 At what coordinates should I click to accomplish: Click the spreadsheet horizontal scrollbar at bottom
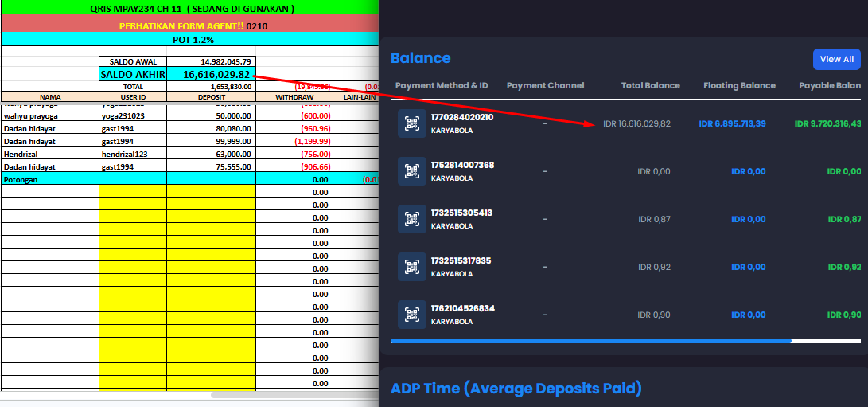[294, 395]
